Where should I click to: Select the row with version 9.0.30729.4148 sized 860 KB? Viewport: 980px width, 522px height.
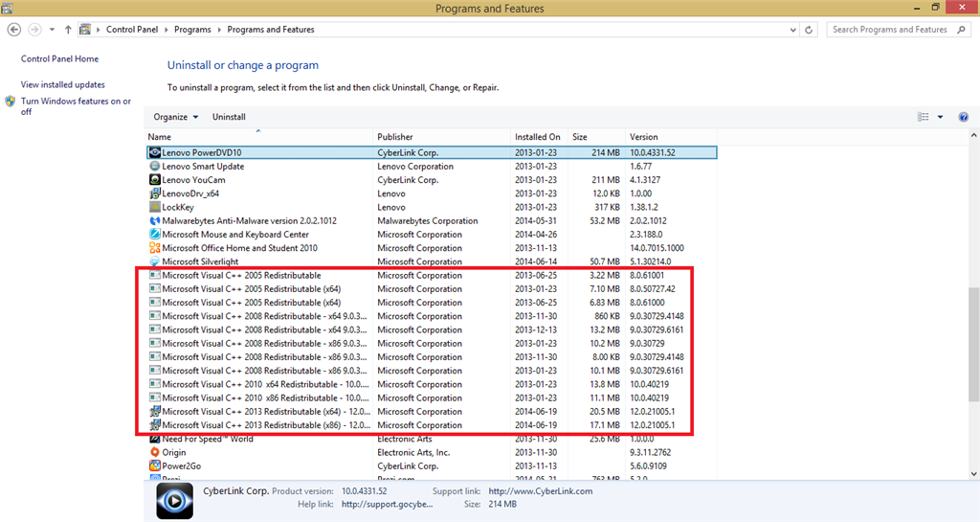point(432,316)
